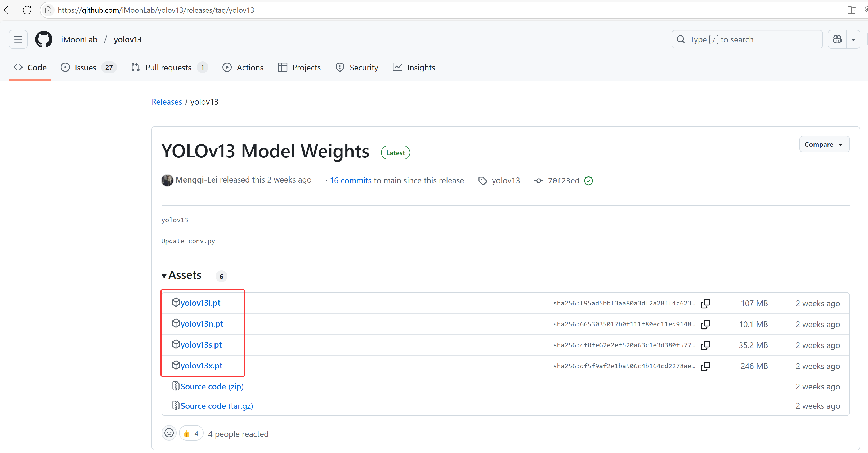
Task: Open the dropdown next to Copilot
Action: pos(853,39)
